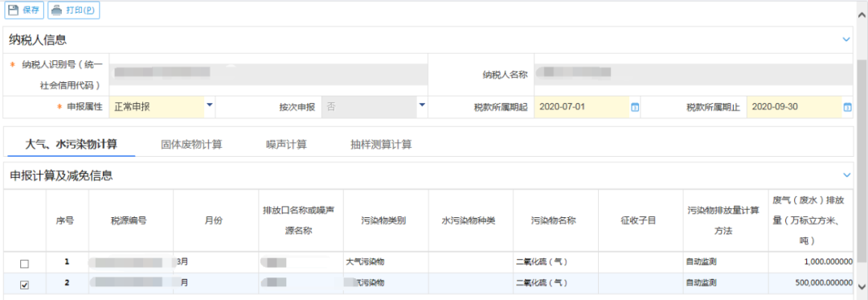Click 自动监测 cell in row 2
868x300 pixels.
[x=726, y=283]
